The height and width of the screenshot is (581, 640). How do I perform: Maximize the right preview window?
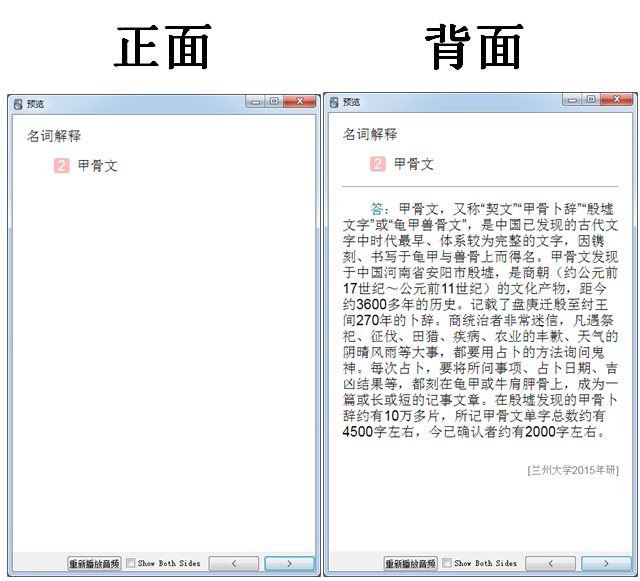(591, 99)
